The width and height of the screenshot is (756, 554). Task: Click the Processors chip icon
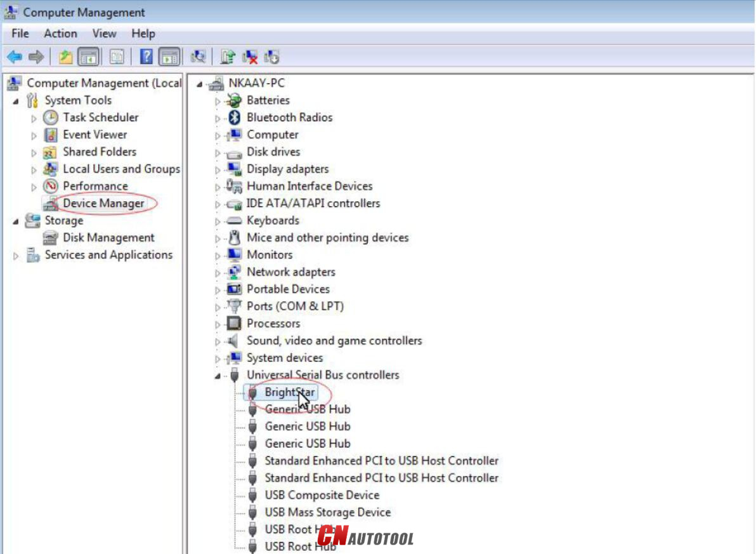pos(234,324)
